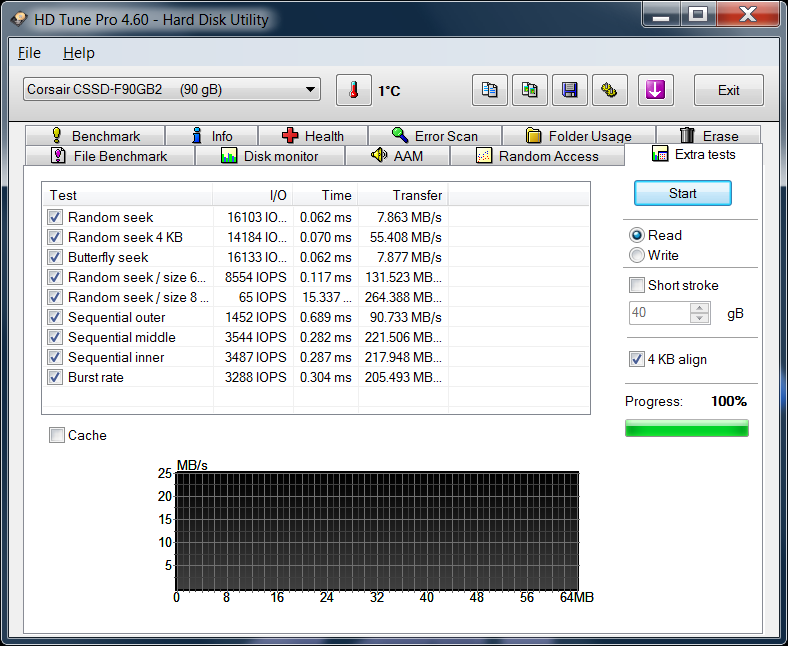The image size is (788, 646).
Task: Click the I/O column header
Action: click(253, 195)
